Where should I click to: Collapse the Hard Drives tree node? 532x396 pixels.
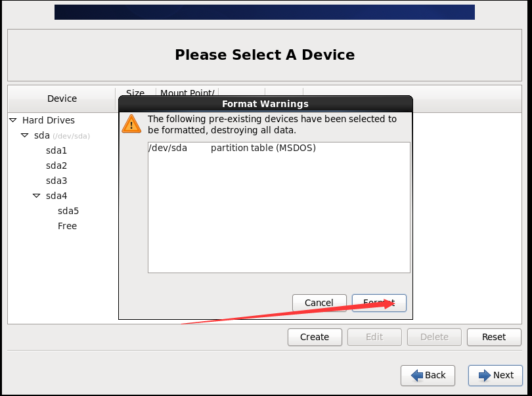click(x=13, y=120)
